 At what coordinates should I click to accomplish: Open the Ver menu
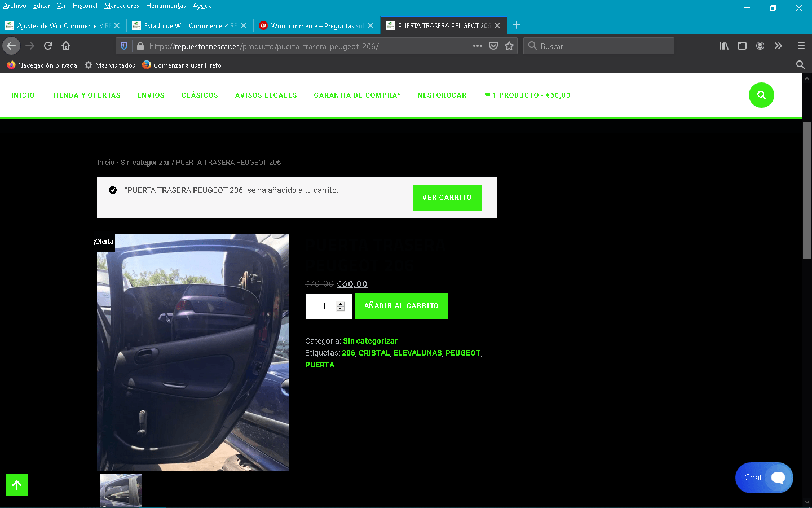61,6
